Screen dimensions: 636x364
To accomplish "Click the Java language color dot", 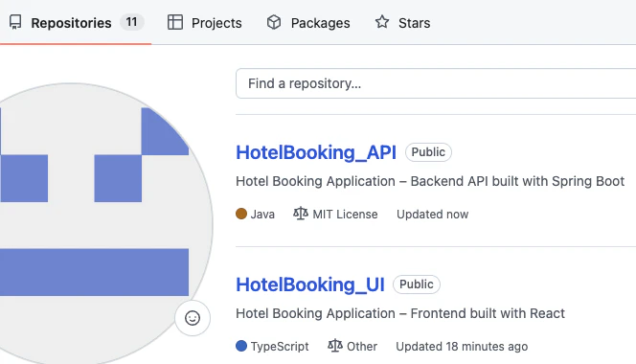I will (x=241, y=214).
